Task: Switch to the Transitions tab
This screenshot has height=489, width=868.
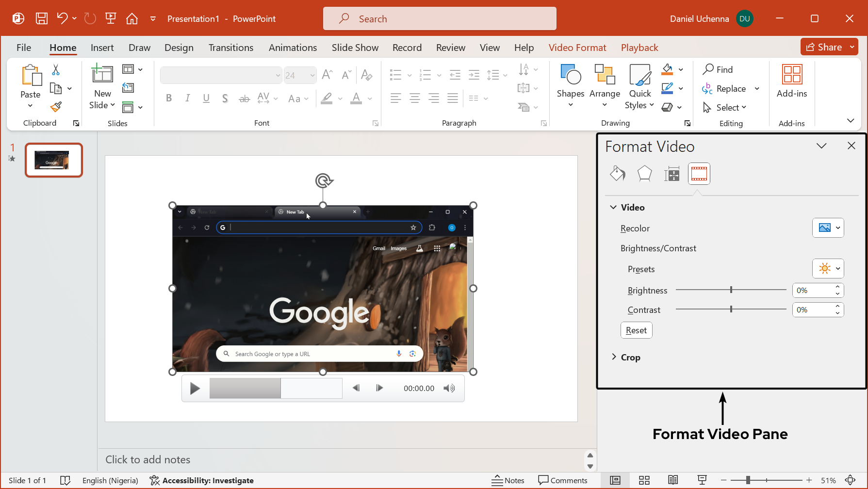Action: tap(230, 48)
